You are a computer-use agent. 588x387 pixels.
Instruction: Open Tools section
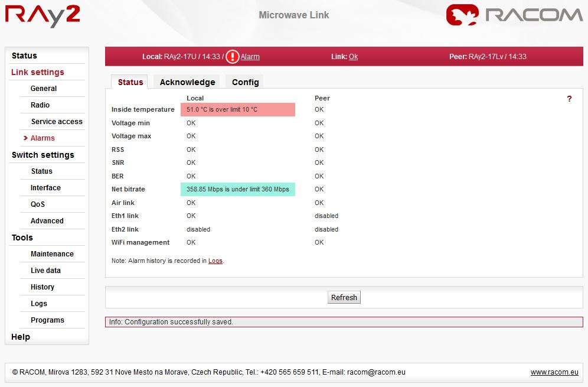click(x=22, y=238)
